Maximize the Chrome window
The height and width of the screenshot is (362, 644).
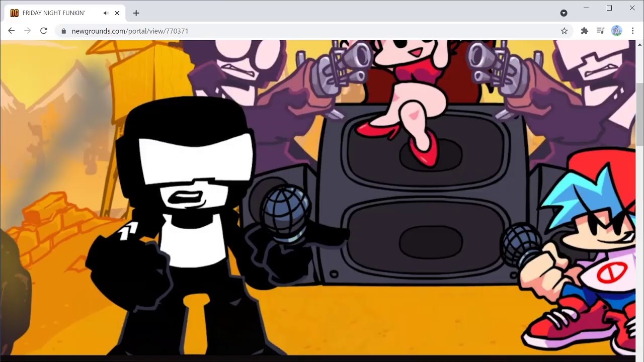pos(609,8)
